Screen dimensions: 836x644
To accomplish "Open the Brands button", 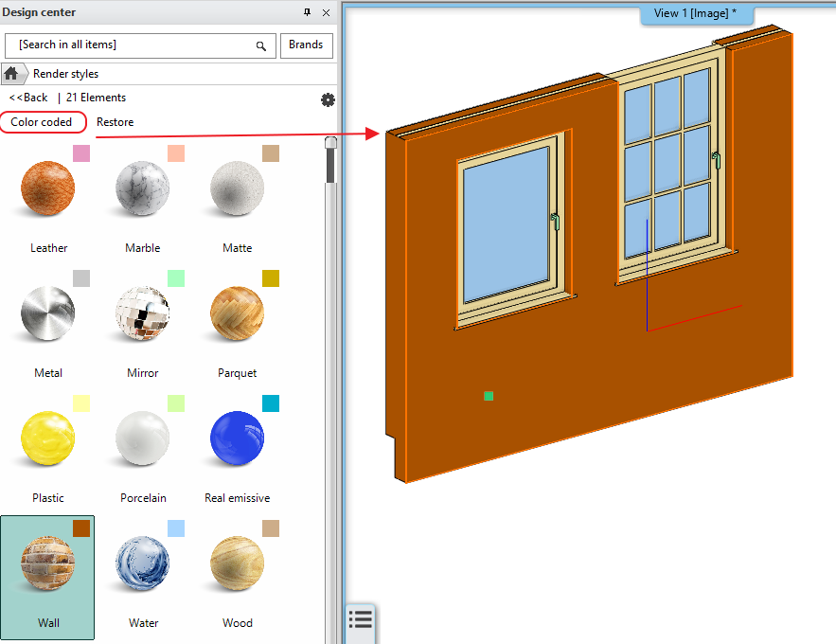I will (307, 45).
